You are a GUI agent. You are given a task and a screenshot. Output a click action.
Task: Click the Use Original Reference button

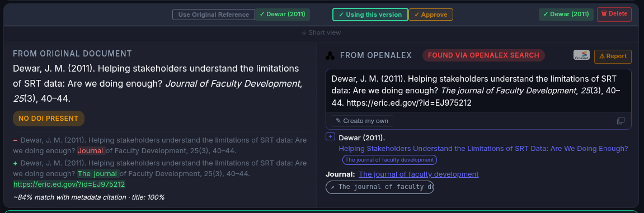214,15
